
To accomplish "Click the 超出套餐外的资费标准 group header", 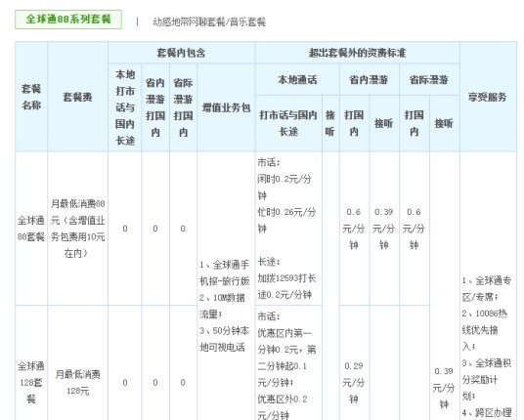I will pyautogui.click(x=357, y=53).
